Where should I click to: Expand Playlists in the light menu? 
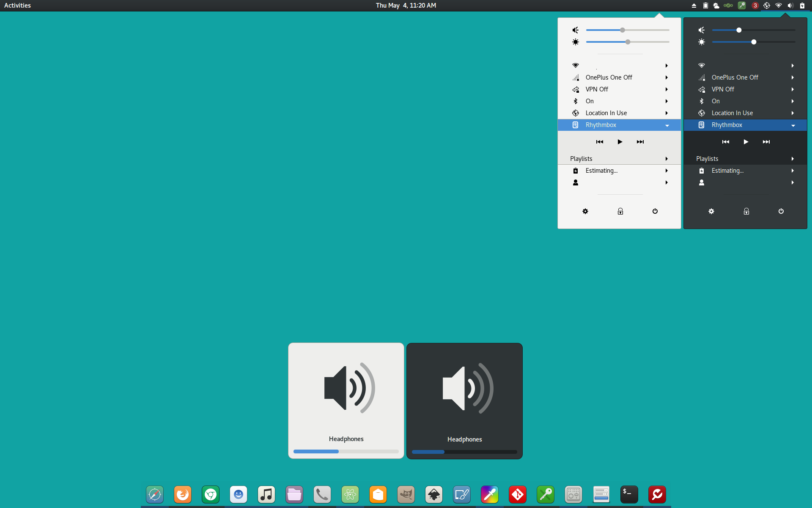coord(619,159)
